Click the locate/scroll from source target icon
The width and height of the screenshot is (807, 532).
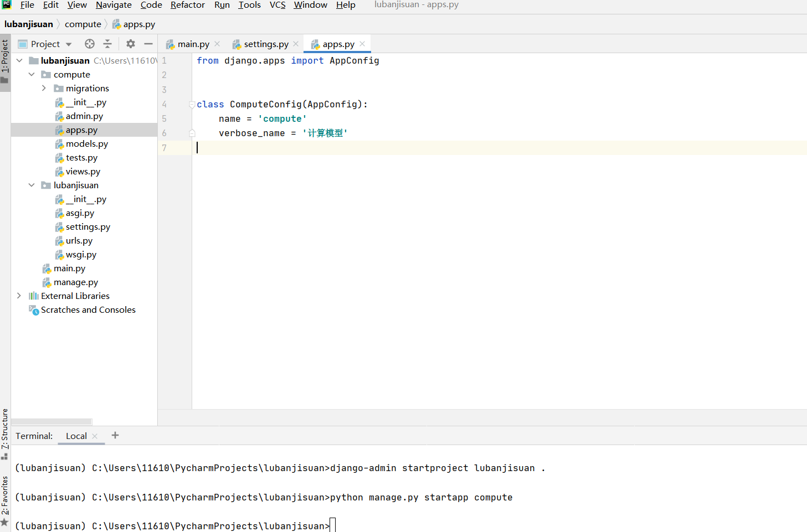point(90,44)
